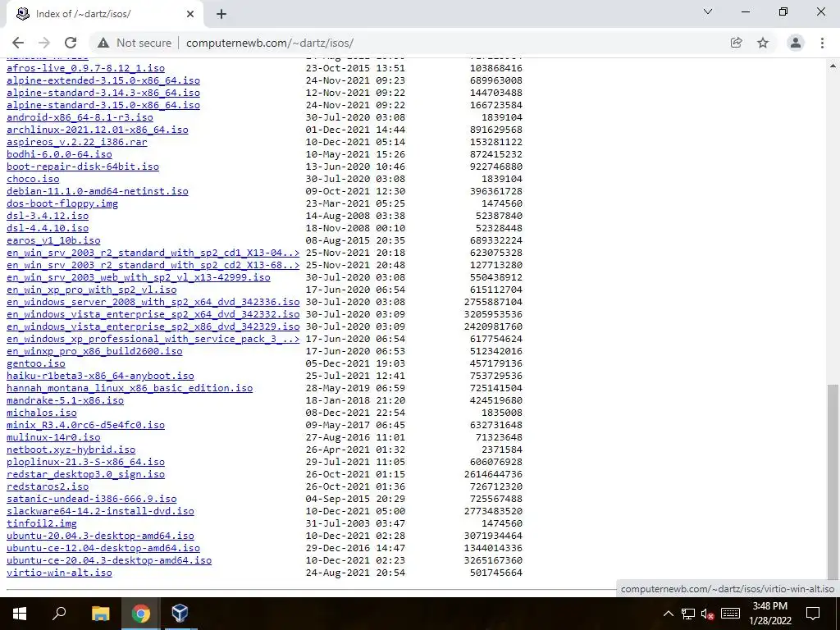840x630 pixels.
Task: Download bodhi-6.0.0-64.iso
Action: (59, 154)
